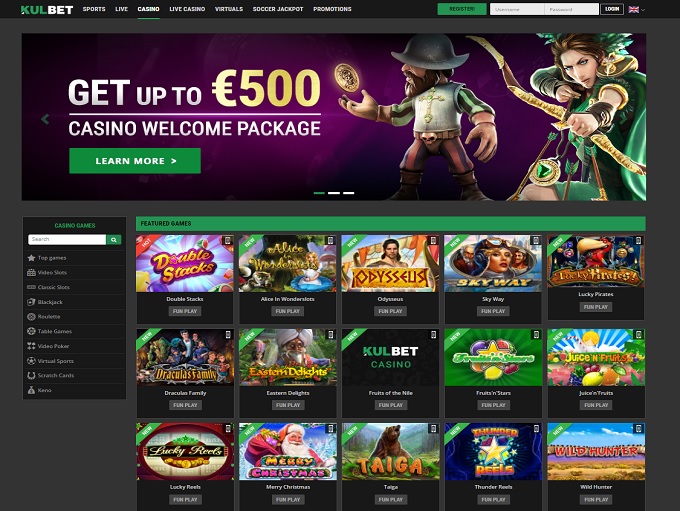Click the green Register button

462,9
